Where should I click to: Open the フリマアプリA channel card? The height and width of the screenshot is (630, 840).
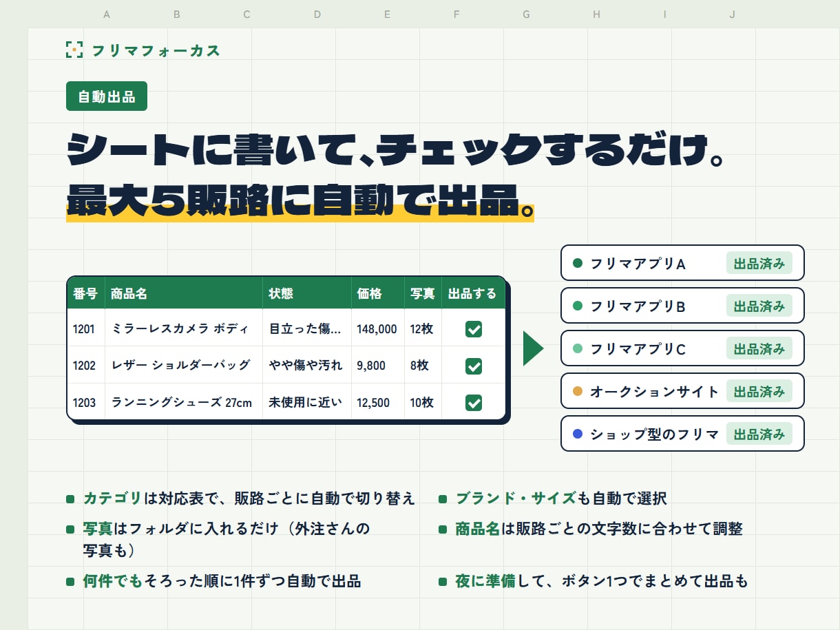pos(682,263)
